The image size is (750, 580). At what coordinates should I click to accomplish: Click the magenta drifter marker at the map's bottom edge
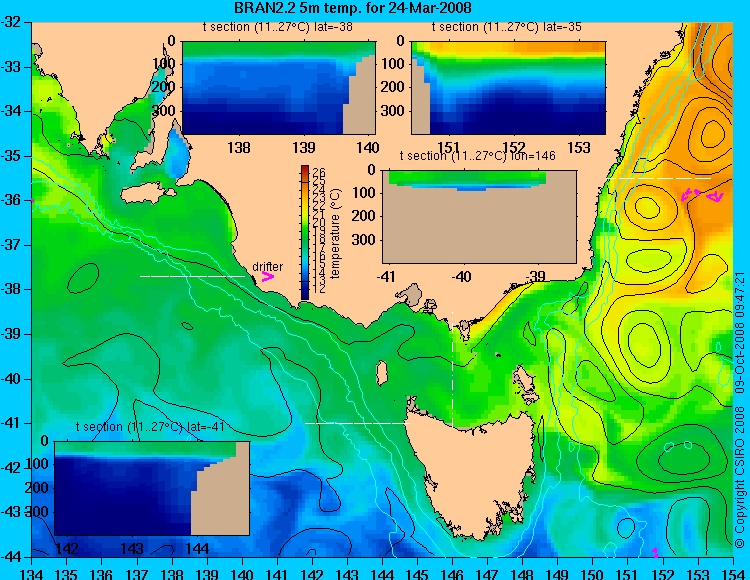[655, 552]
